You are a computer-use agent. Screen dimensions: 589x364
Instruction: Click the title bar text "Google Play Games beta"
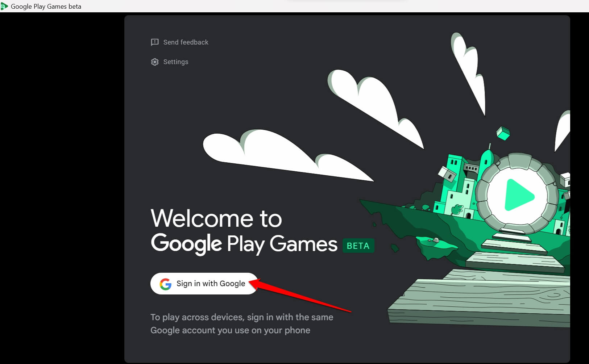46,6
